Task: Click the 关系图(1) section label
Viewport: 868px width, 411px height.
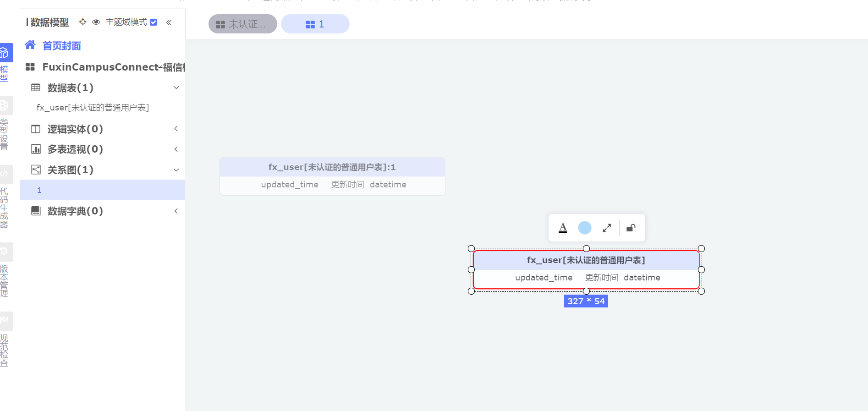Action: point(71,170)
